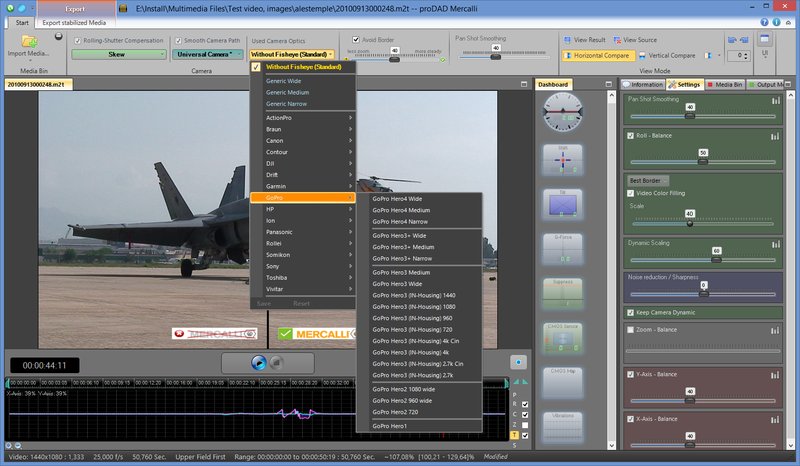The image size is (800, 466).
Task: Toggle Y-Axis - Balance checkbox
Action: (x=631, y=374)
